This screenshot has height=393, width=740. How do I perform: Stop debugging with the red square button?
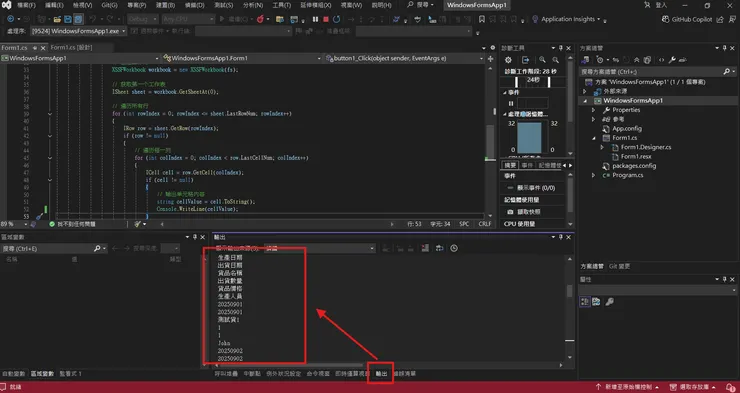point(326,19)
